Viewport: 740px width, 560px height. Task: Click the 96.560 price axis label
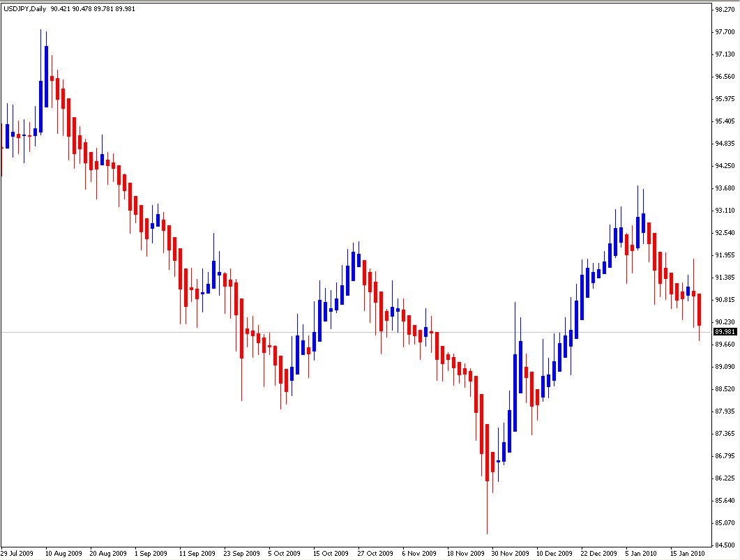coord(725,77)
